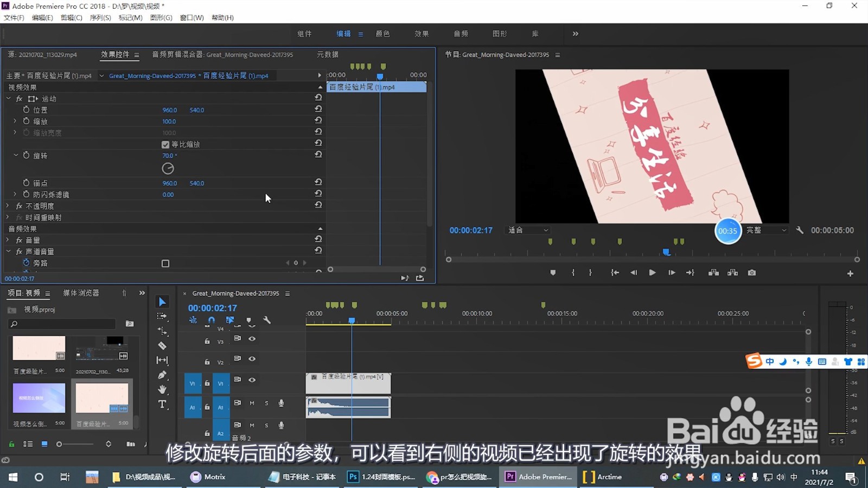Select the Hand tool
868x488 pixels.
tap(162, 389)
